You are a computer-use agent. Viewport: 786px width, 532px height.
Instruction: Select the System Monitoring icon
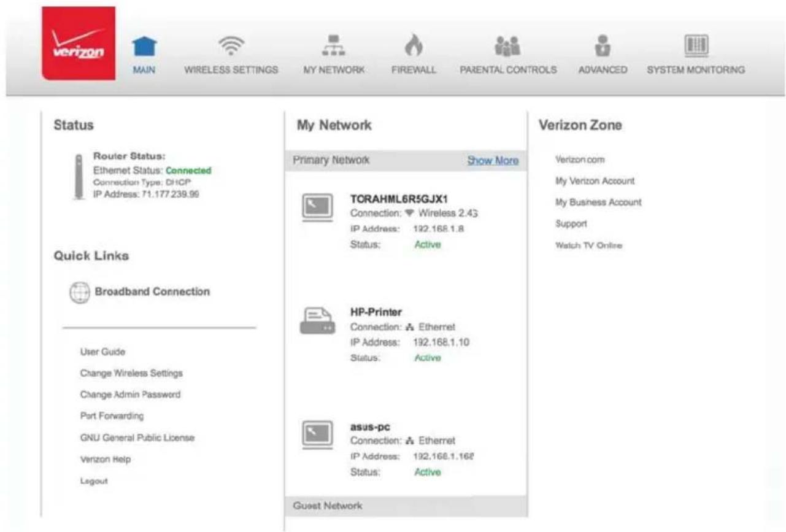coord(696,45)
